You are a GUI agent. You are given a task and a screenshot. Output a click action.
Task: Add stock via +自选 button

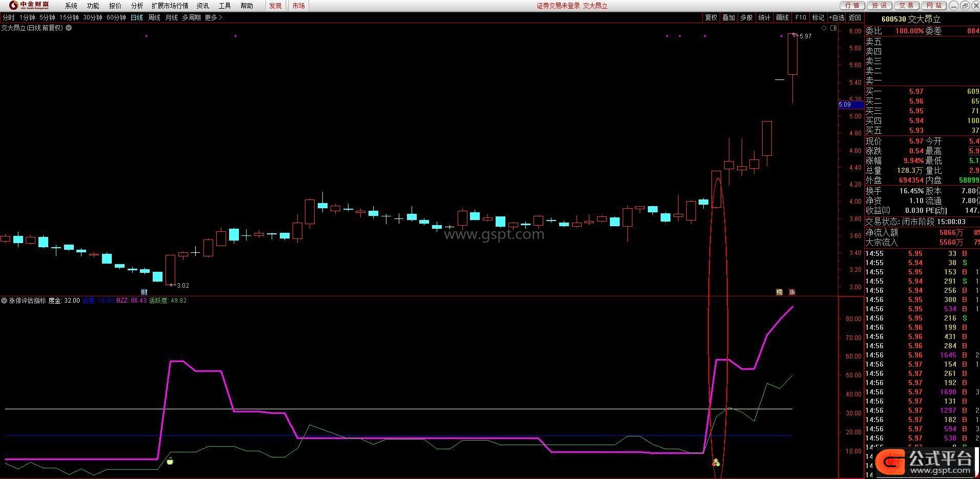pyautogui.click(x=836, y=17)
